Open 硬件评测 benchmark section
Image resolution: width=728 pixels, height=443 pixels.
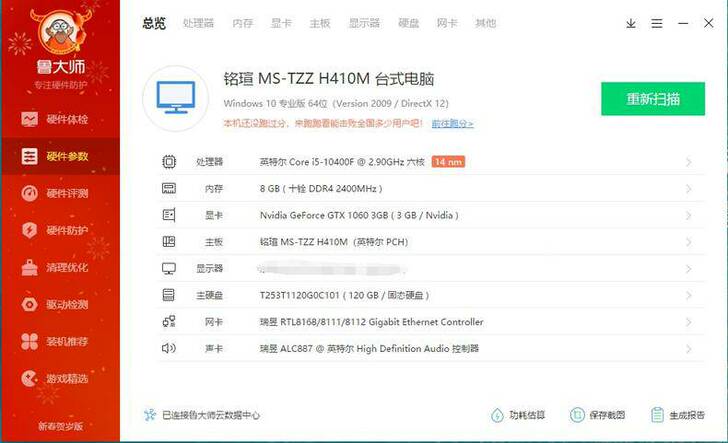coord(60,193)
